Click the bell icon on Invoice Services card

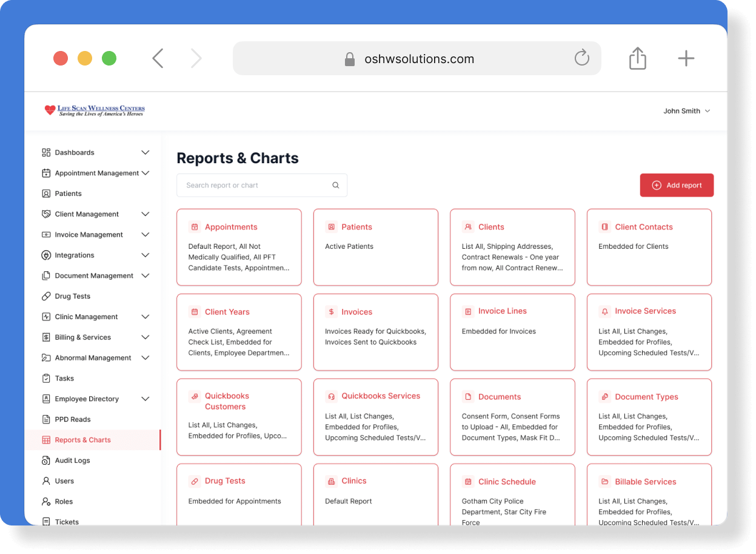[604, 311]
